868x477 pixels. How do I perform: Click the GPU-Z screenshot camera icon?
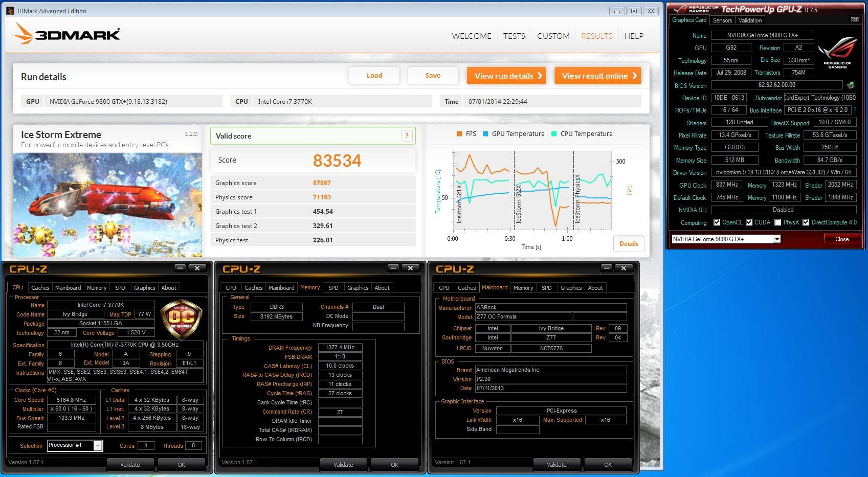(x=855, y=19)
